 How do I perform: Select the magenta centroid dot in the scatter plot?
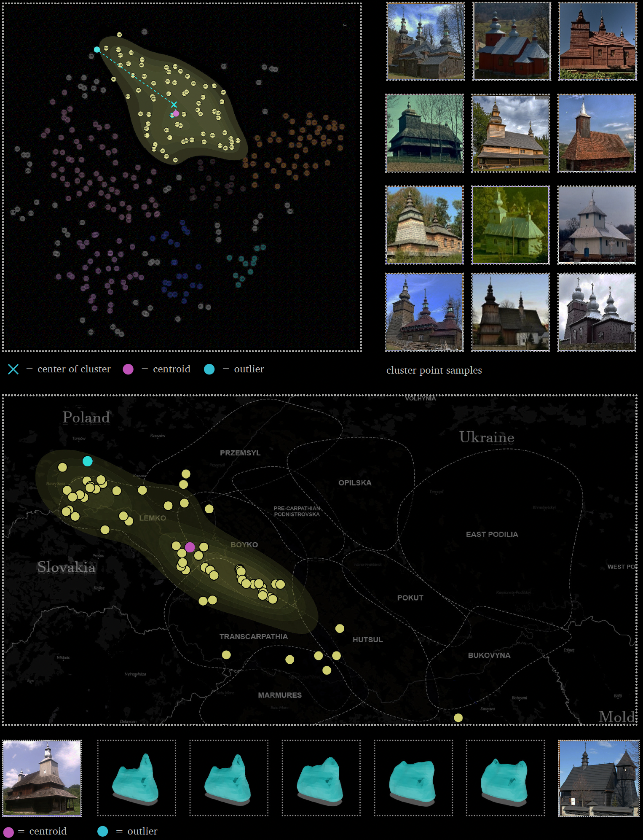point(176,113)
